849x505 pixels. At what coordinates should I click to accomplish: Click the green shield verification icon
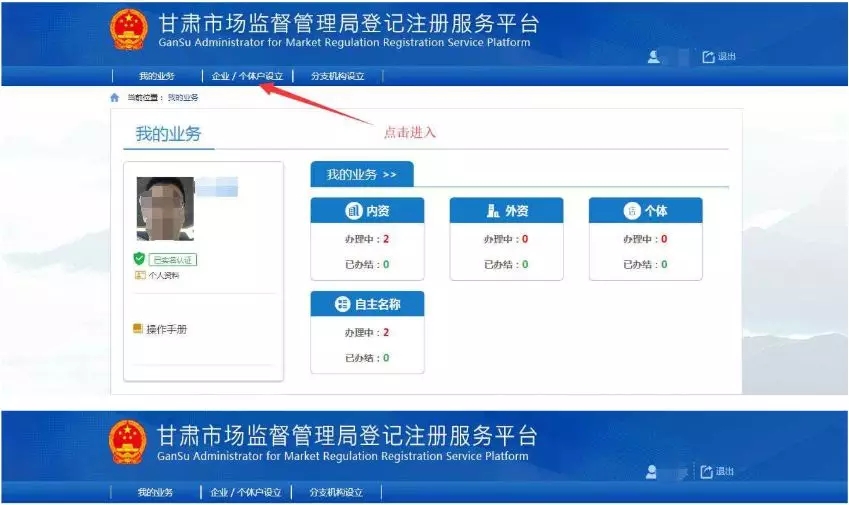click(x=139, y=259)
